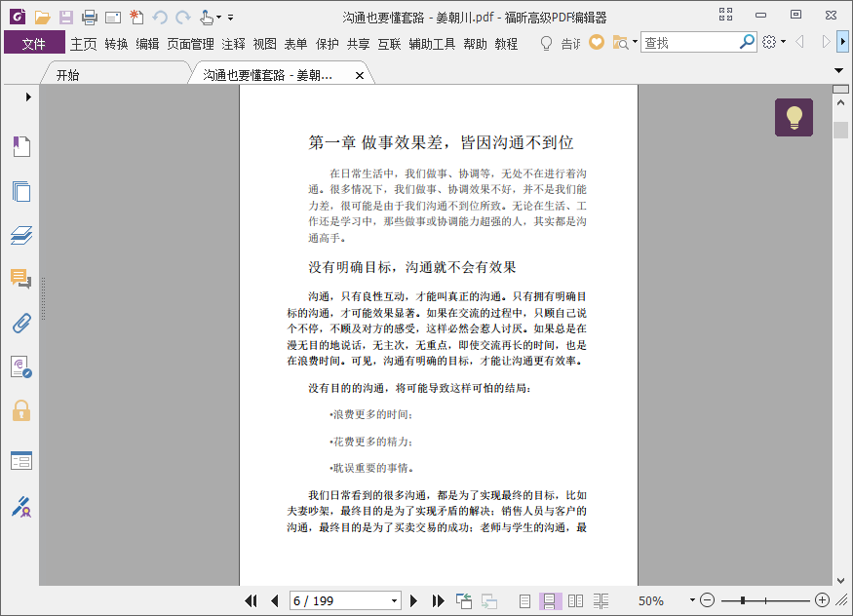Open the folder search icon
The height and width of the screenshot is (616, 853).
point(620,43)
